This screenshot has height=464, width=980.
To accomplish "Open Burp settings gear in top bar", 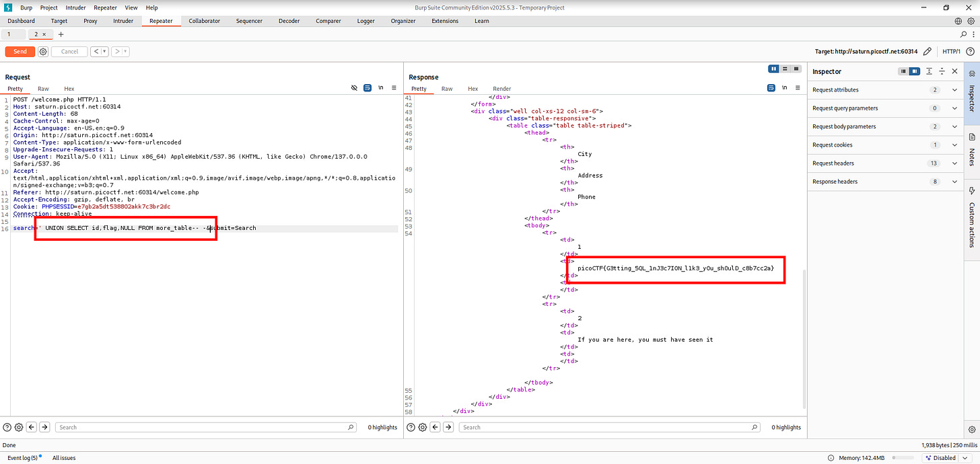I will [x=971, y=21].
